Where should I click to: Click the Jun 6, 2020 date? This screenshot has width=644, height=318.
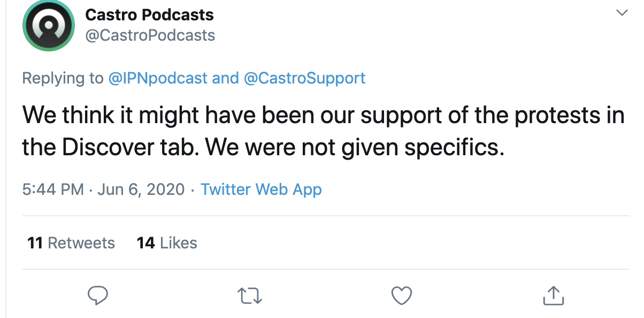point(141,190)
